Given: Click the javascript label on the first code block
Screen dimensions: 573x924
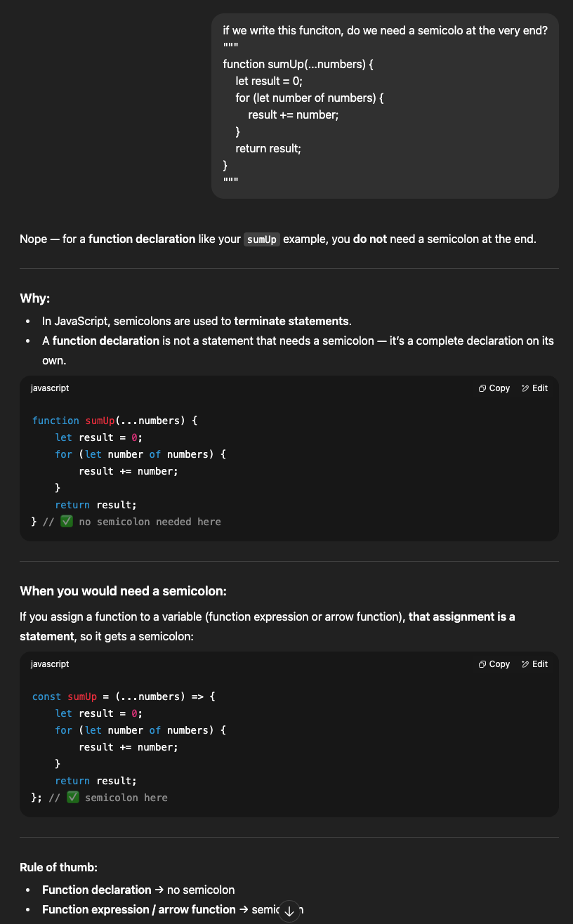Looking at the screenshot, I should (x=50, y=388).
